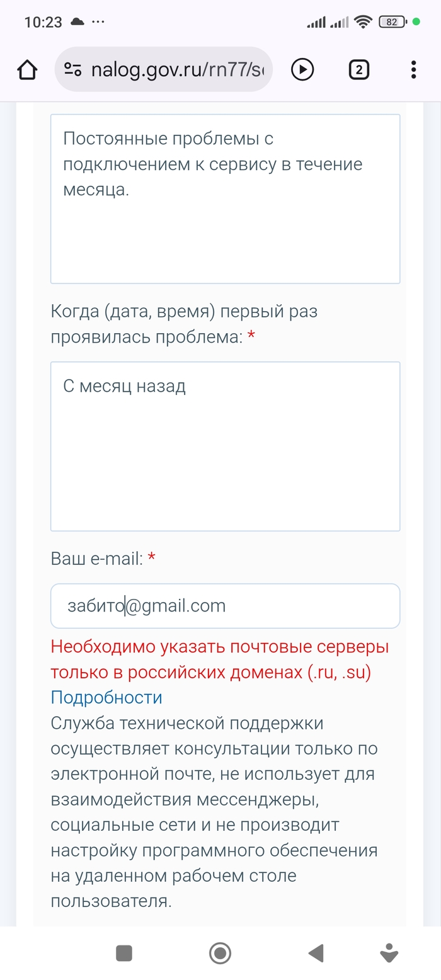Tap the accessibility shortcut icon
This screenshot has height=980, width=441.
click(389, 954)
